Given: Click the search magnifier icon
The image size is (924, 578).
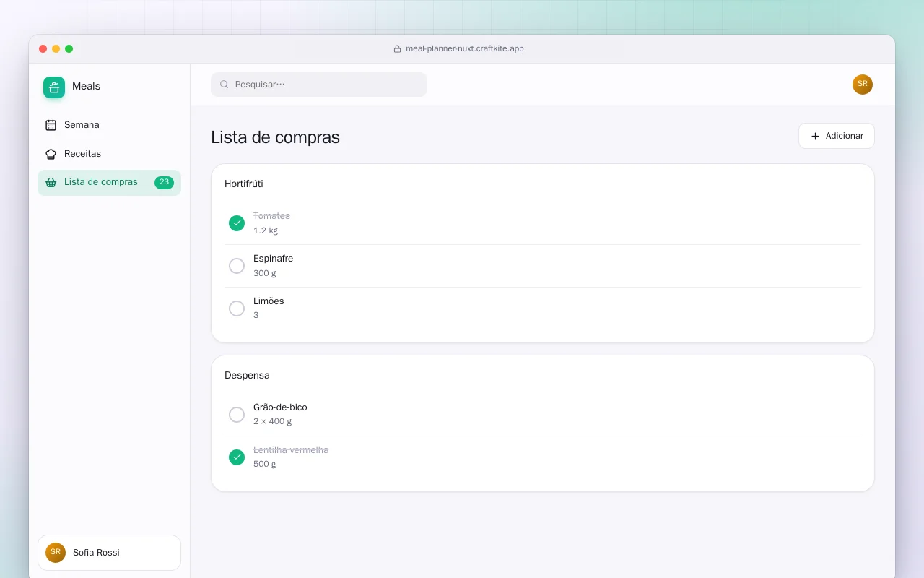Looking at the screenshot, I should (x=225, y=85).
